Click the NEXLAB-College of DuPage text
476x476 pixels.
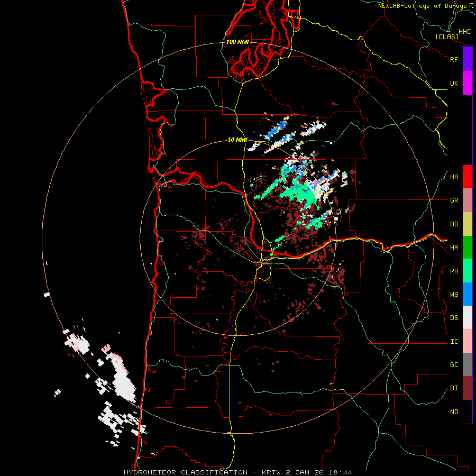tap(423, 6)
